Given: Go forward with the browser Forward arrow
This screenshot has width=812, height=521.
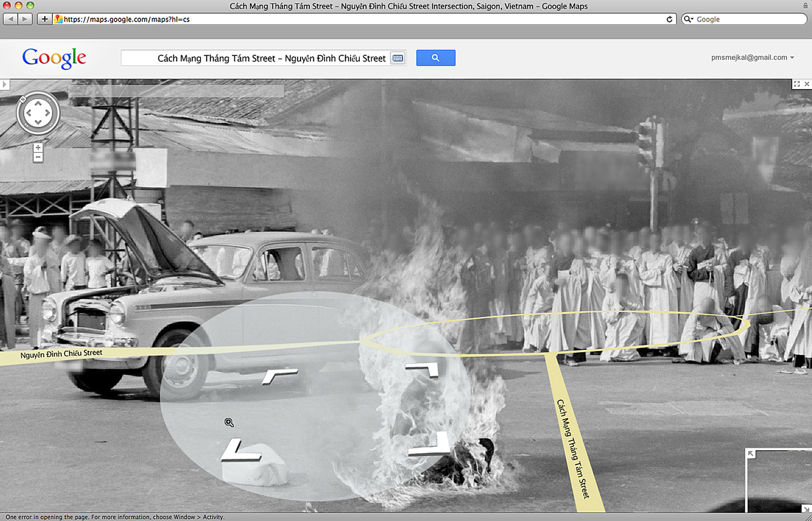Looking at the screenshot, I should [x=25, y=19].
